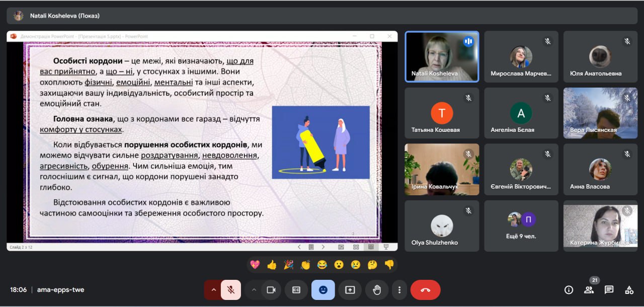Open the chat messages panel
Viewport: 644px width, 307px height.
609,290
